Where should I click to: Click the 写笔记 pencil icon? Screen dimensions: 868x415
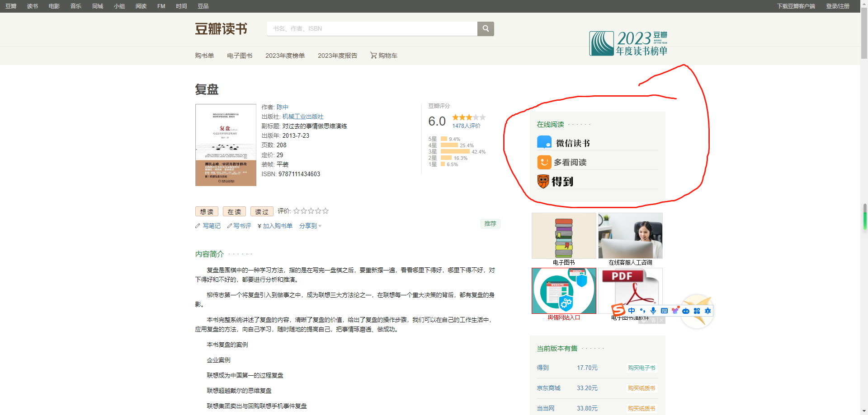click(x=198, y=226)
